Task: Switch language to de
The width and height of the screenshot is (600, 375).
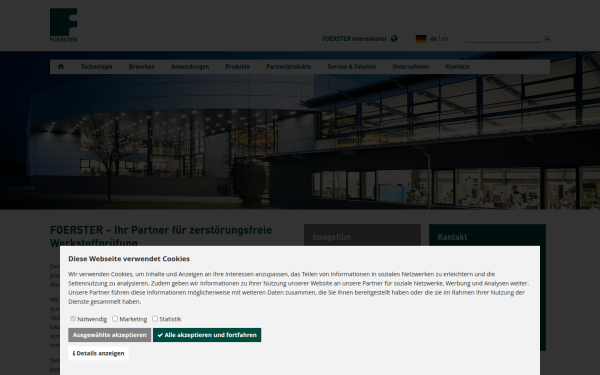Action: click(x=433, y=39)
